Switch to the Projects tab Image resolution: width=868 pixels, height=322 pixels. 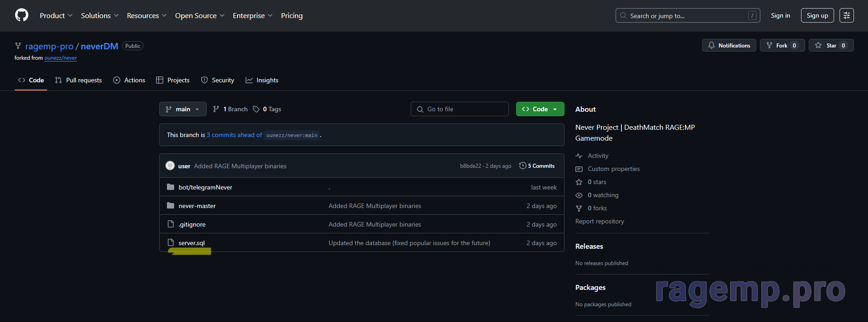[x=173, y=80]
